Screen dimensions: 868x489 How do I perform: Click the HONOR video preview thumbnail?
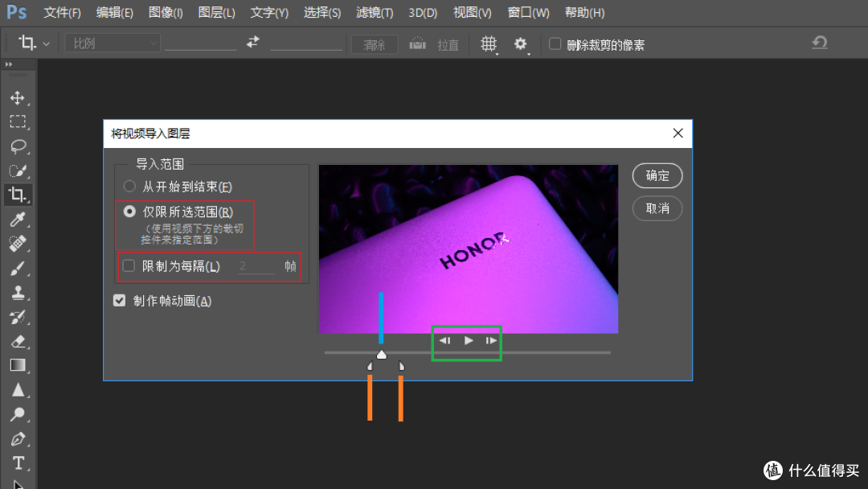click(x=469, y=249)
